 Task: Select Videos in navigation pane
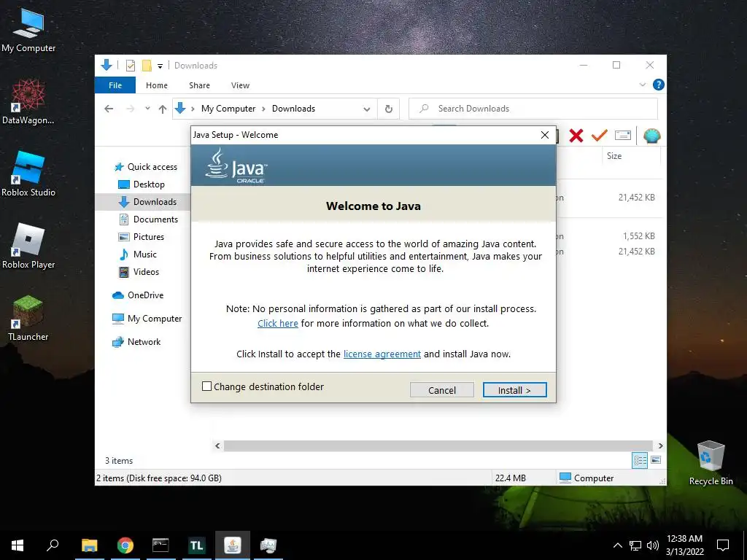click(139, 272)
